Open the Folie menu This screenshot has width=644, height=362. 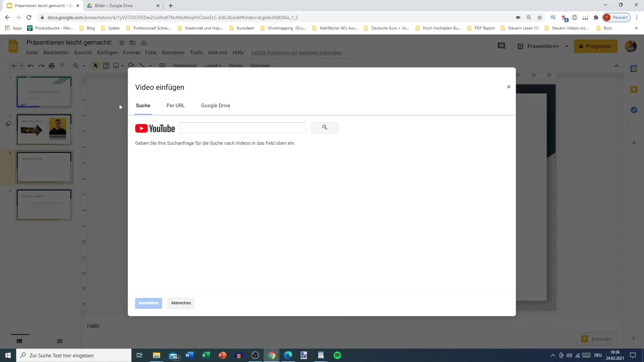[151, 53]
